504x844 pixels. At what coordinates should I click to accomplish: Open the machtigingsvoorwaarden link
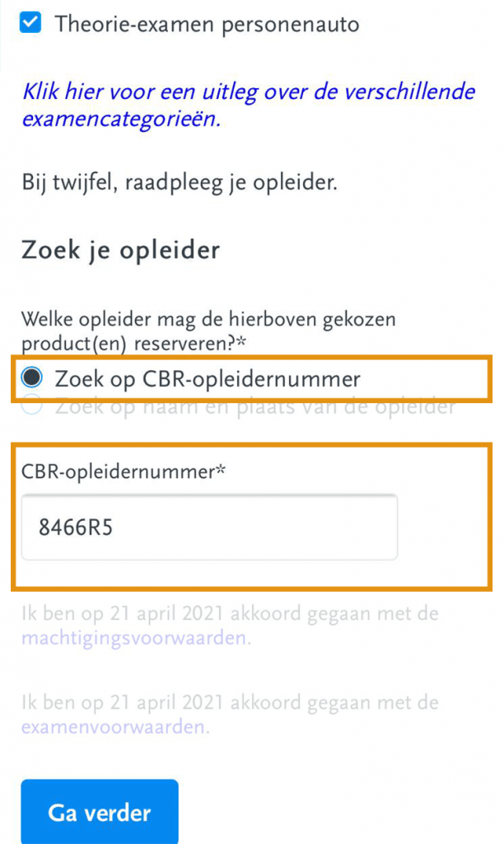(x=134, y=638)
